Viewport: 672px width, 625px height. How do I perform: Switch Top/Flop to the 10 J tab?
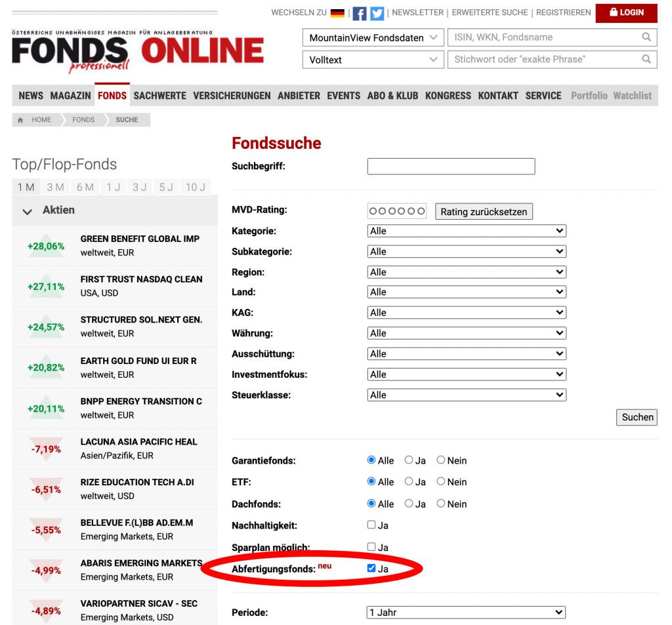196,187
